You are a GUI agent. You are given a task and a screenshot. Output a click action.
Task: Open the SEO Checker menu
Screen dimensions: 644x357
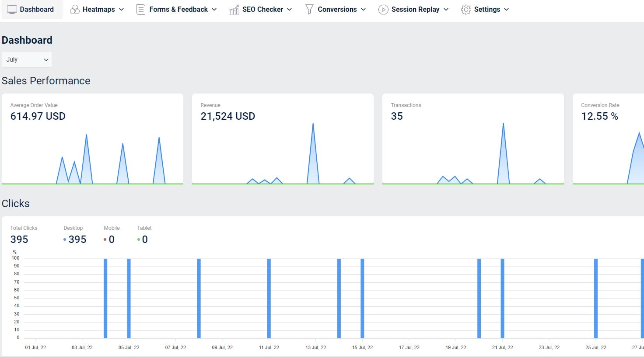tap(261, 10)
